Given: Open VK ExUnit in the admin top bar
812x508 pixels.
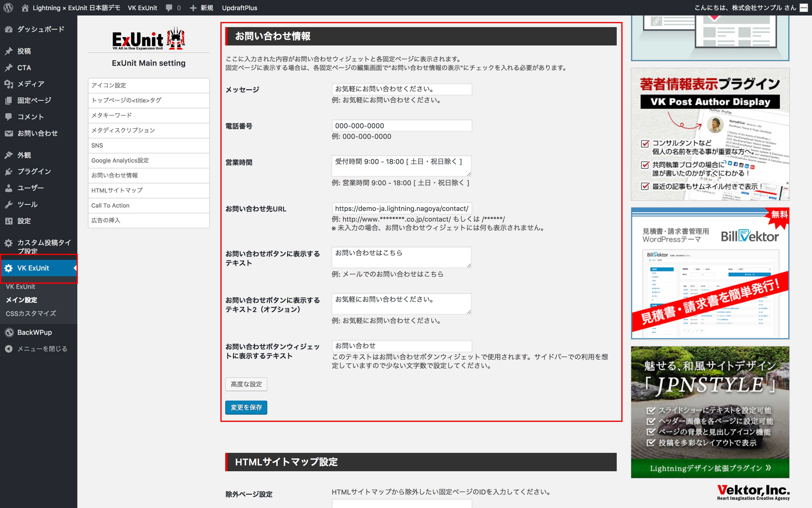Looking at the screenshot, I should (x=142, y=8).
